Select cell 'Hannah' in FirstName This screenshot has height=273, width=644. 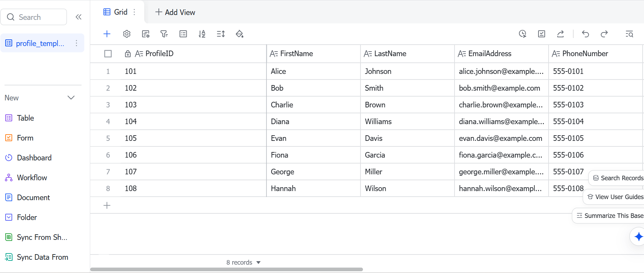coord(313,188)
